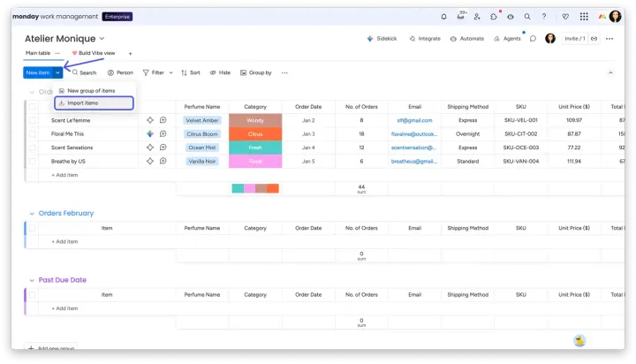
Task: Open the Main table view options ellipsis
Action: coord(57,53)
